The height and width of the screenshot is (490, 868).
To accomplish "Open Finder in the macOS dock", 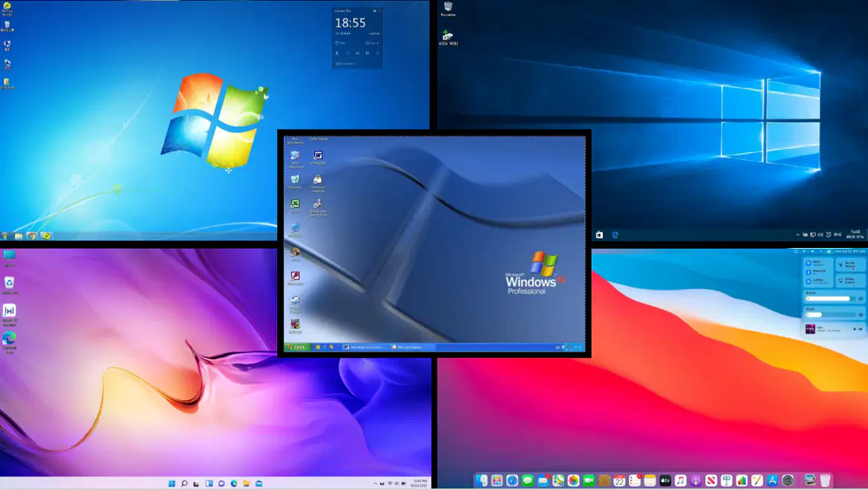I will [481, 480].
